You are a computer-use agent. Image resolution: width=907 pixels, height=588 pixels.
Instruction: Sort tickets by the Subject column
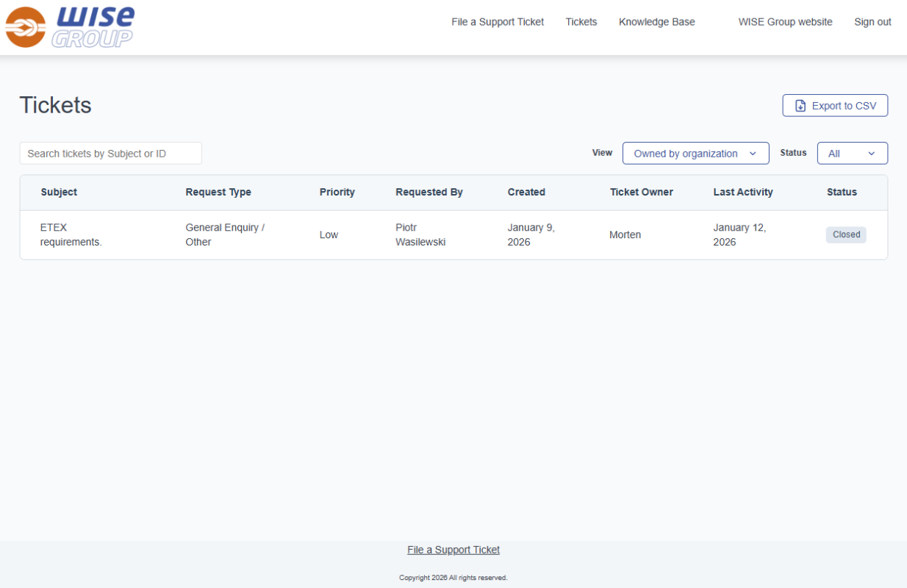58,192
